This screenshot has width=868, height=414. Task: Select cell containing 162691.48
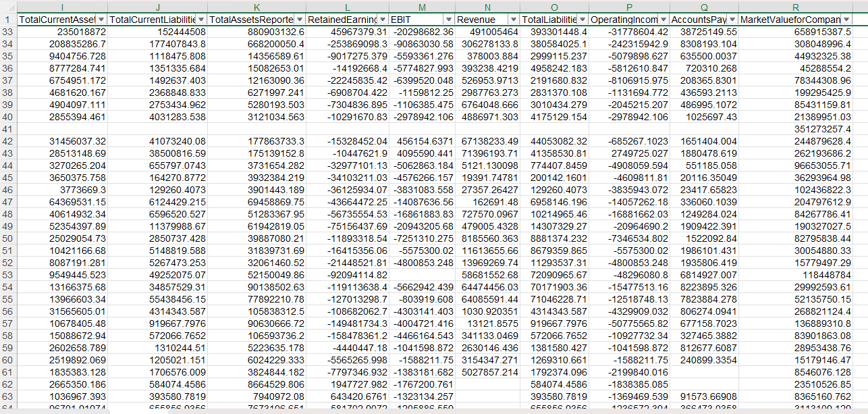tap(487, 201)
